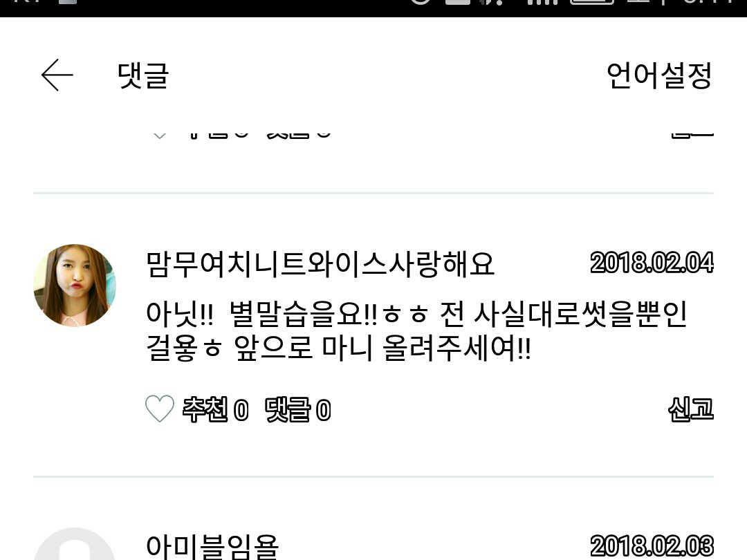The image size is (747, 560).
Task: Tap the battery icon in the status bar
Action: 592,2
